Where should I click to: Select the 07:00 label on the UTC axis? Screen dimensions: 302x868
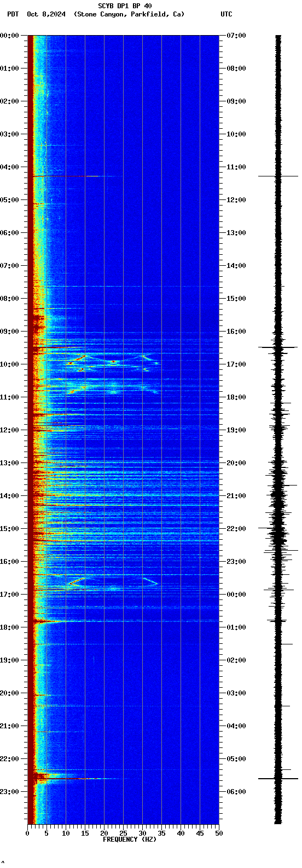pos(236,36)
